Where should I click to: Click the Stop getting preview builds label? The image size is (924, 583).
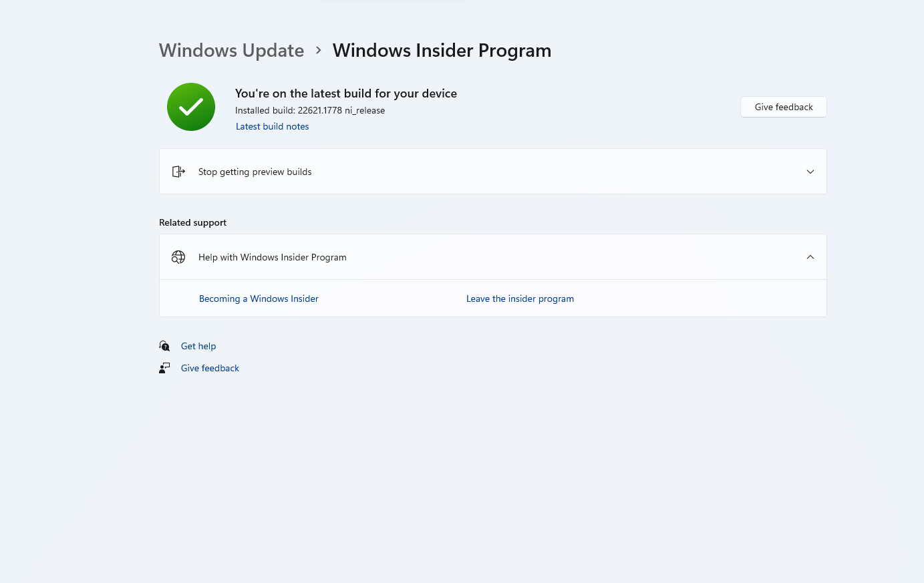point(255,172)
